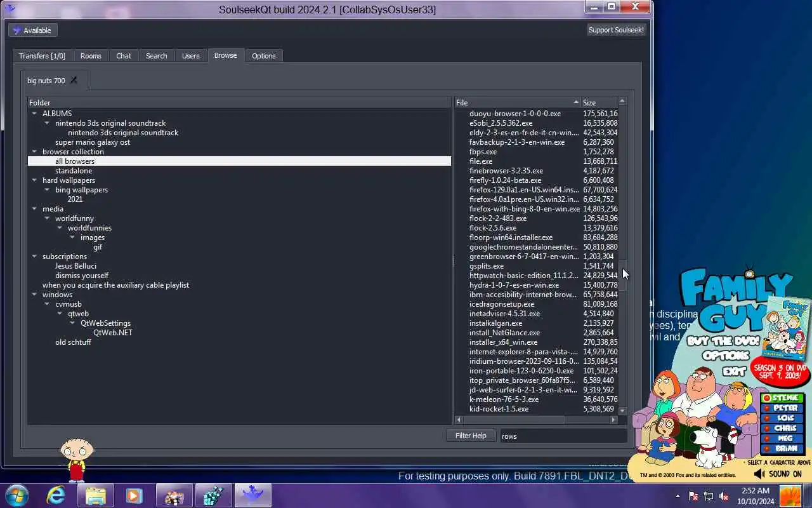Open Windows Media Player taskbar icon
This screenshot has height=508, width=812.
pos(134,495)
